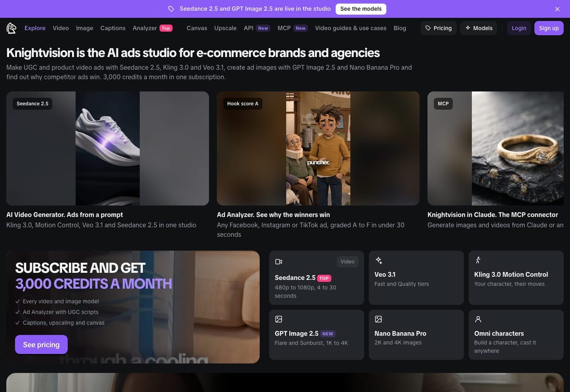Click the New badge beside the MCP nav item
This screenshot has height=392, width=570.
301,28
